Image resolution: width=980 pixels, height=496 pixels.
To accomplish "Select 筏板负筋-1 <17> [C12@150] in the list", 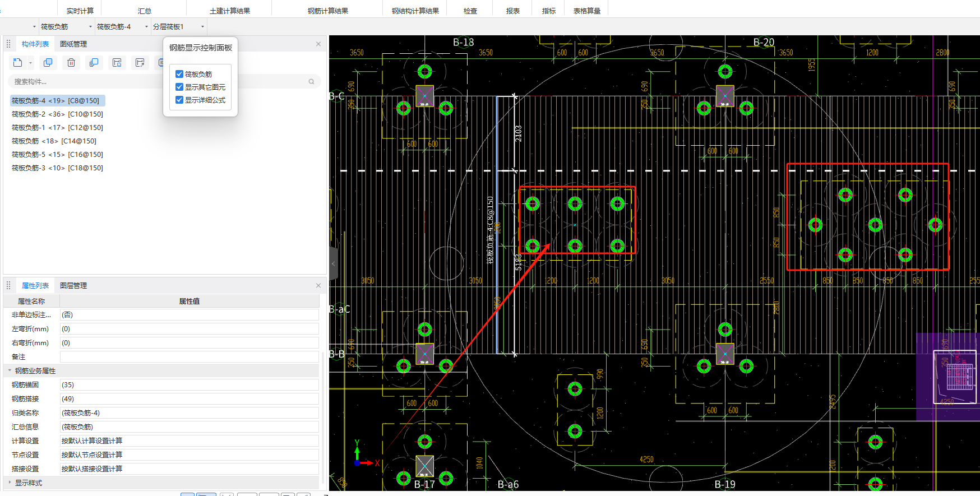I will point(57,128).
